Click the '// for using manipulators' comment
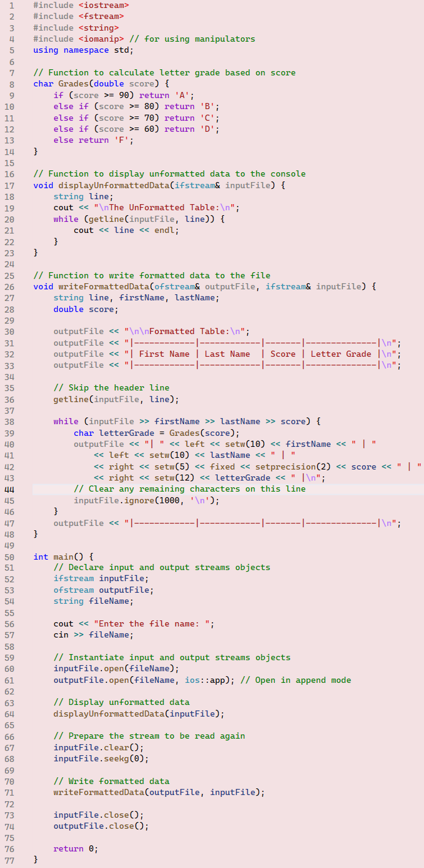The image size is (424, 868). tap(192, 39)
